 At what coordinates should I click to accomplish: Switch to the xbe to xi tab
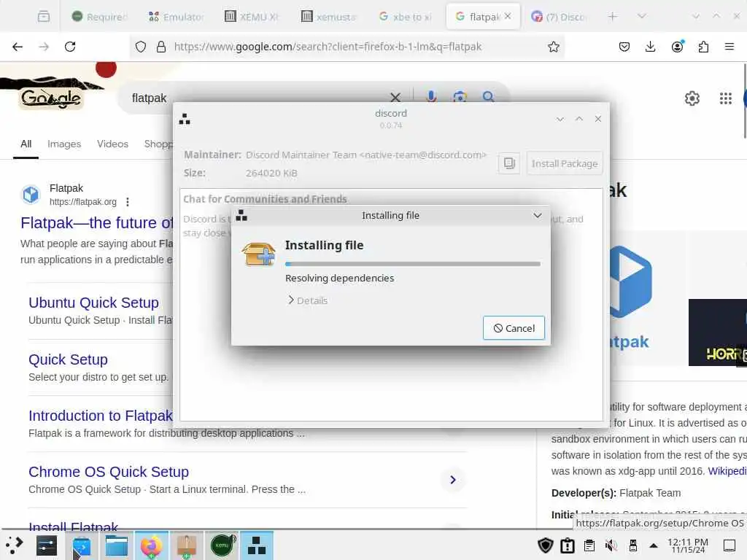point(405,17)
